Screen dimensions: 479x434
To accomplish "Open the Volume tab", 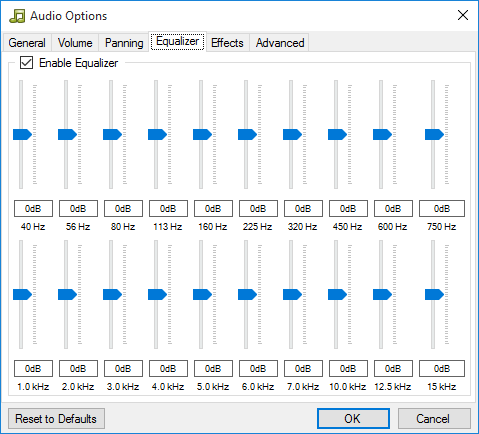I will pyautogui.click(x=75, y=43).
